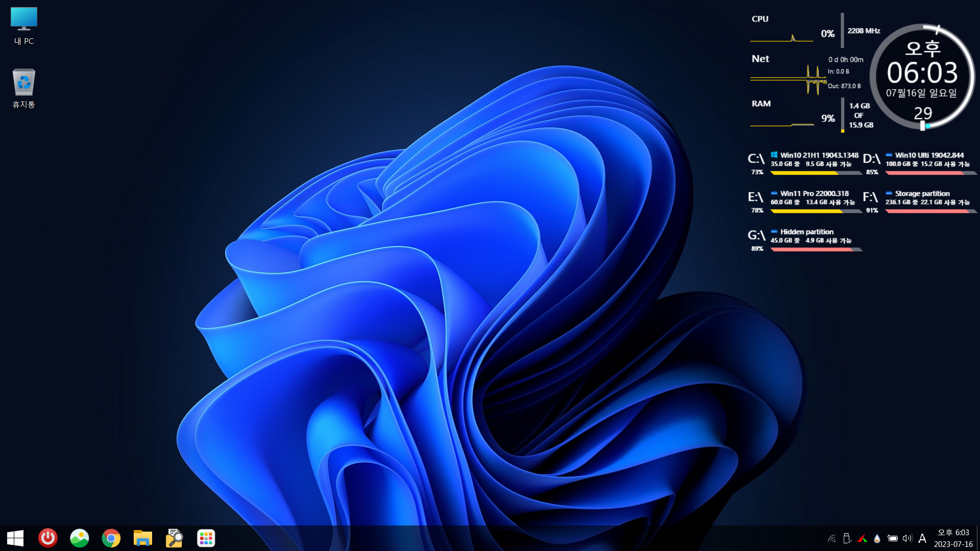Open the taskbar clock showing 오후 6:03

953,538
